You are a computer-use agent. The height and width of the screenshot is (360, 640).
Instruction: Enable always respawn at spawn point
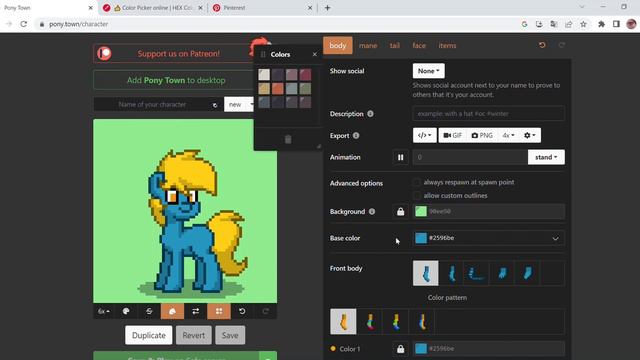pyautogui.click(x=416, y=182)
